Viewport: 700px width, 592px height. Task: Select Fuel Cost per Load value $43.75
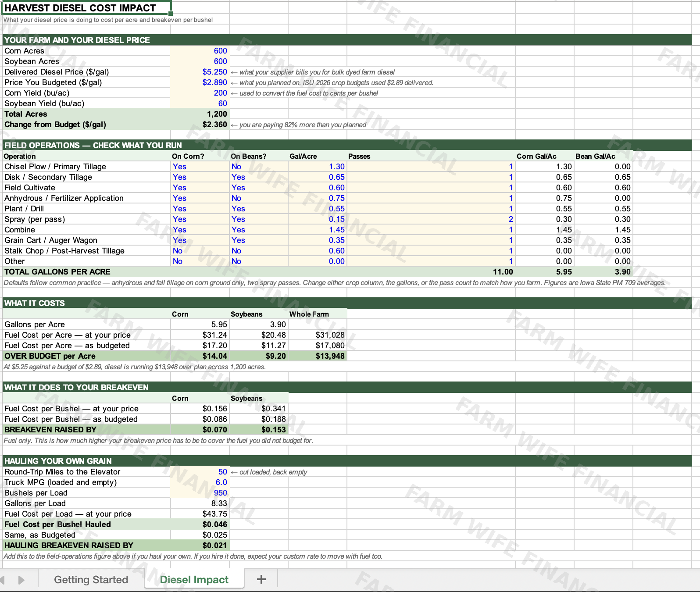coord(200,514)
